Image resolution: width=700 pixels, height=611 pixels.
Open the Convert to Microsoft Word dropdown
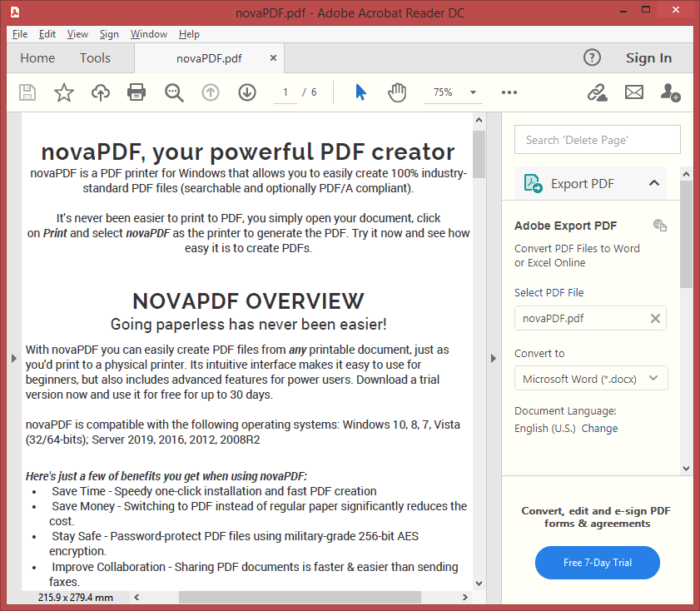pos(591,379)
